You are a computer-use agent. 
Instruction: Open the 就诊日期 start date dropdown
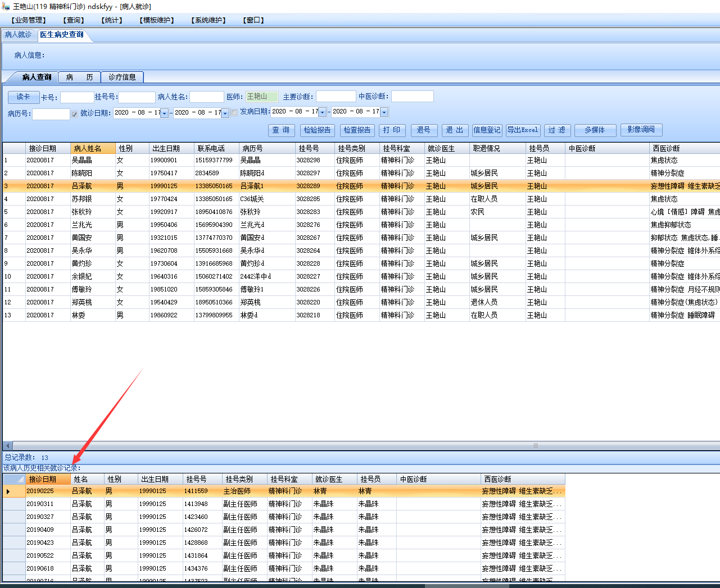[x=164, y=113]
